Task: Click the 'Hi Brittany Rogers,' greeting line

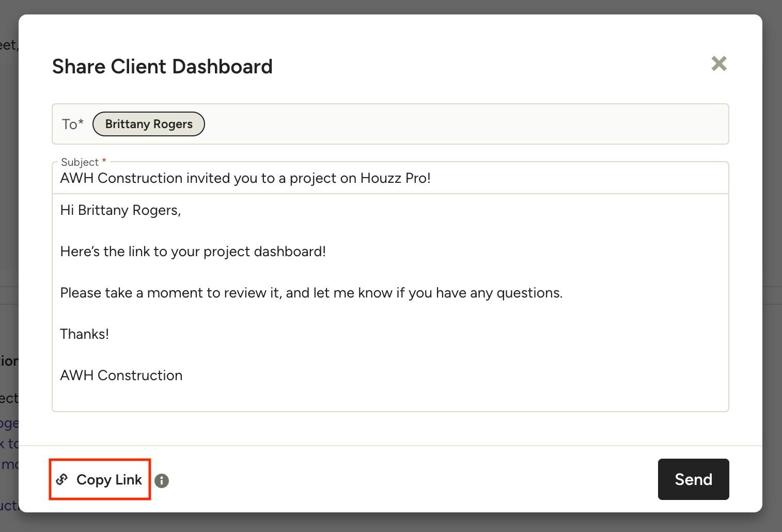Action: (x=120, y=210)
